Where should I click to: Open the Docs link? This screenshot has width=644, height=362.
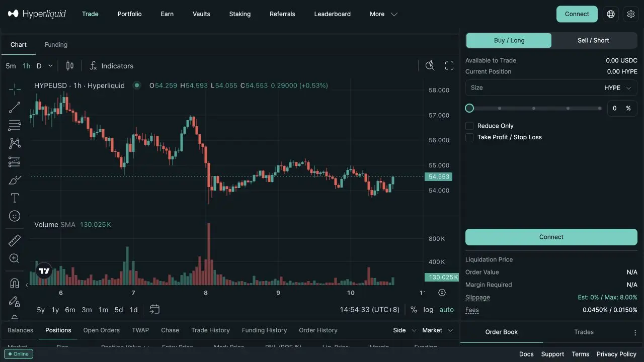point(526,354)
